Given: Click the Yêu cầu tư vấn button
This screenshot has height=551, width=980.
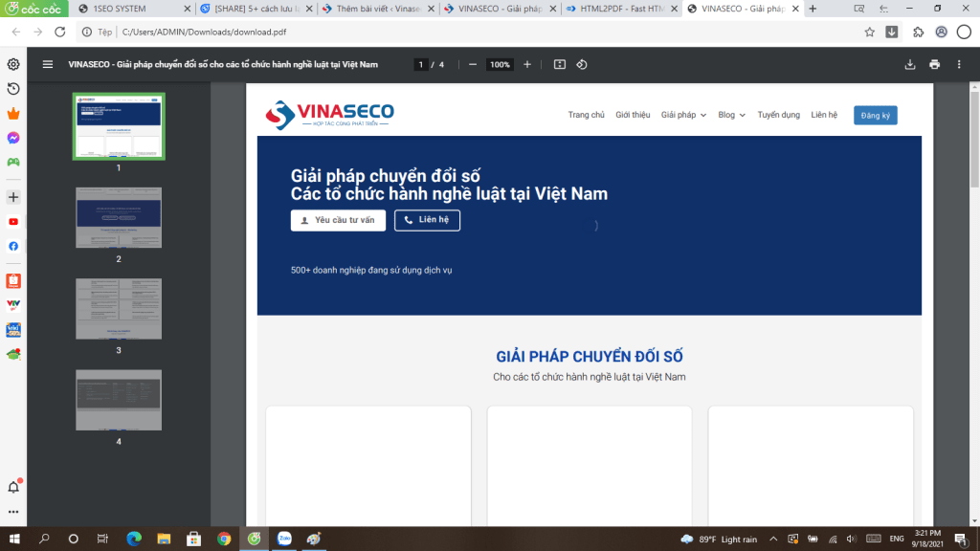Looking at the screenshot, I should 338,220.
